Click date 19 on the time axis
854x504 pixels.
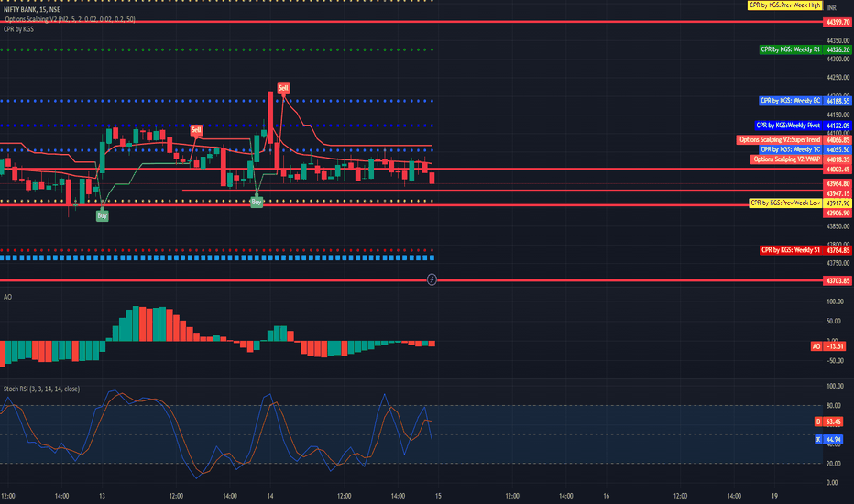[774, 496]
